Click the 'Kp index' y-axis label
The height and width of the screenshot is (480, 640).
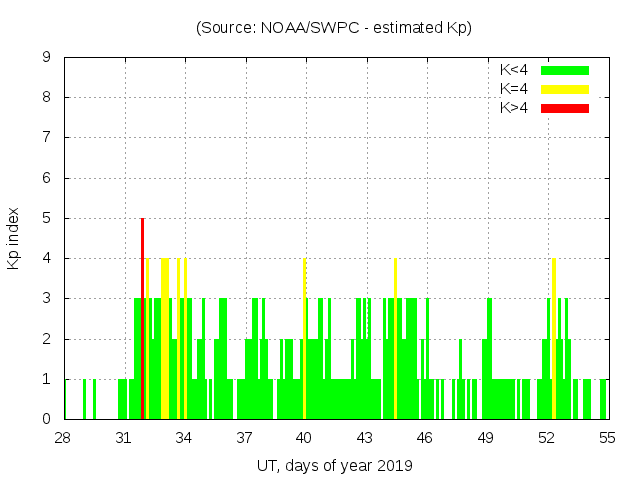(x=15, y=238)
